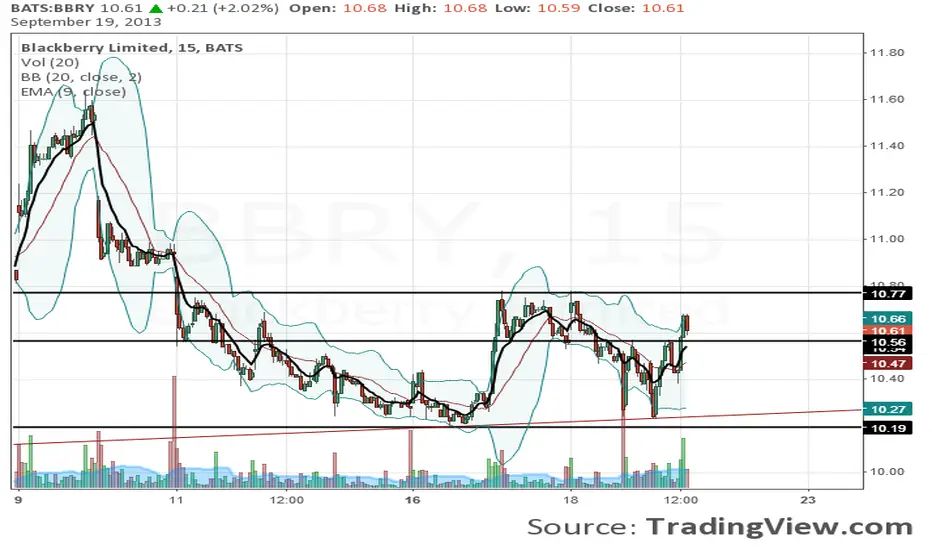The image size is (932, 550).
Task: Click the 11.20 price axis tick
Action: [887, 193]
